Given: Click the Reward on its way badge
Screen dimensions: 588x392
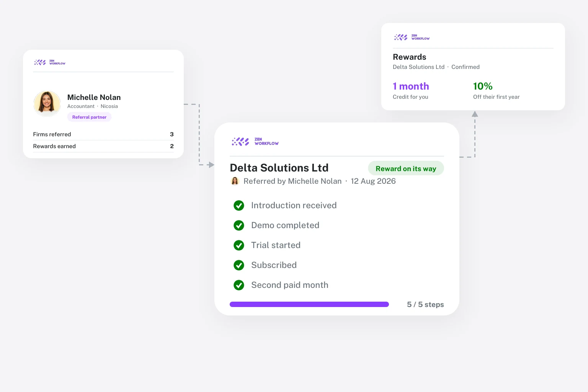Looking at the screenshot, I should [x=406, y=168].
